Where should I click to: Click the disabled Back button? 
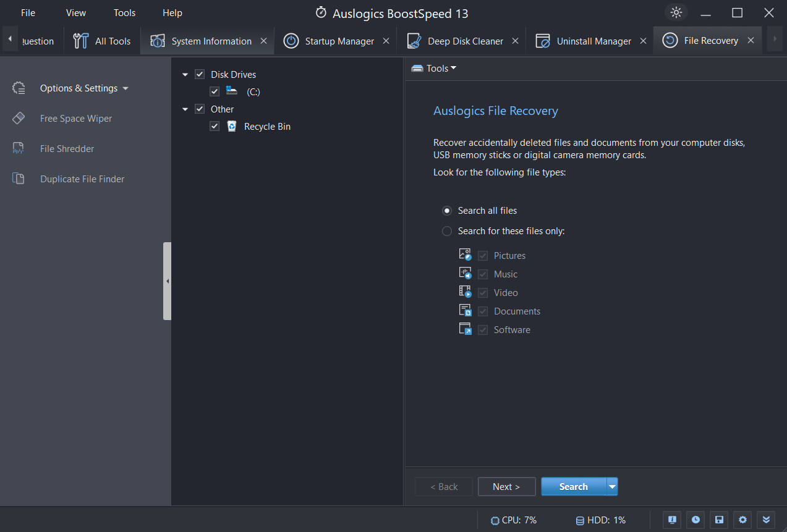(x=444, y=487)
